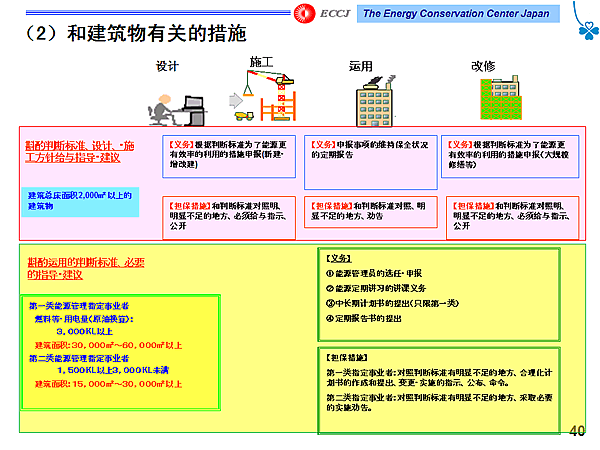Click the '运用' stage label
Viewport: 600px width, 450px height.
[x=360, y=66]
